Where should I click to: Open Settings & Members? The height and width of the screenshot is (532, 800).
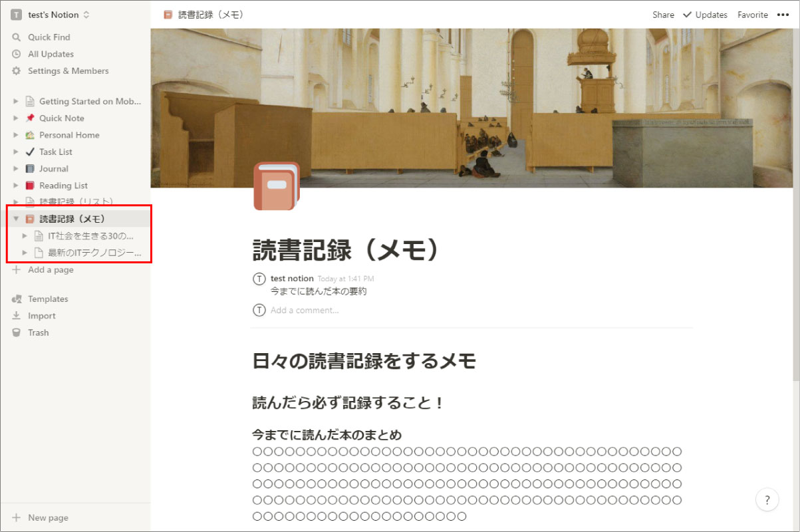(x=68, y=71)
